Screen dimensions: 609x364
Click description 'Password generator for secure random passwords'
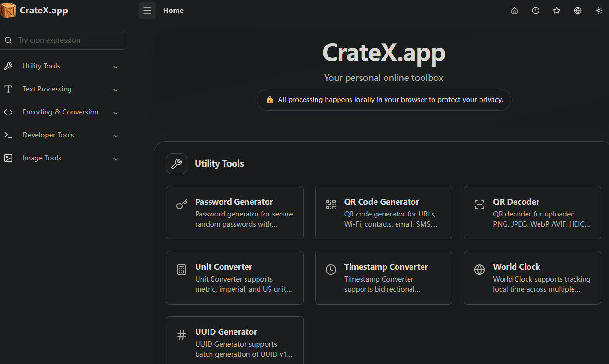pos(244,219)
